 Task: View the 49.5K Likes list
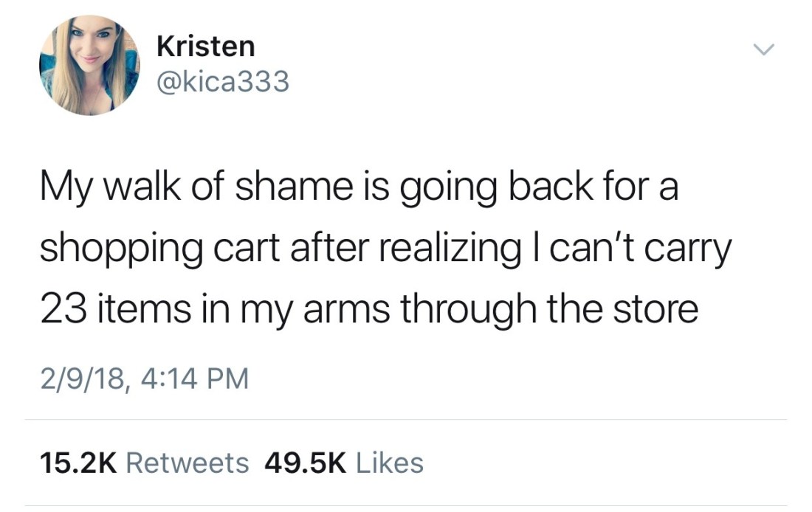point(344,463)
